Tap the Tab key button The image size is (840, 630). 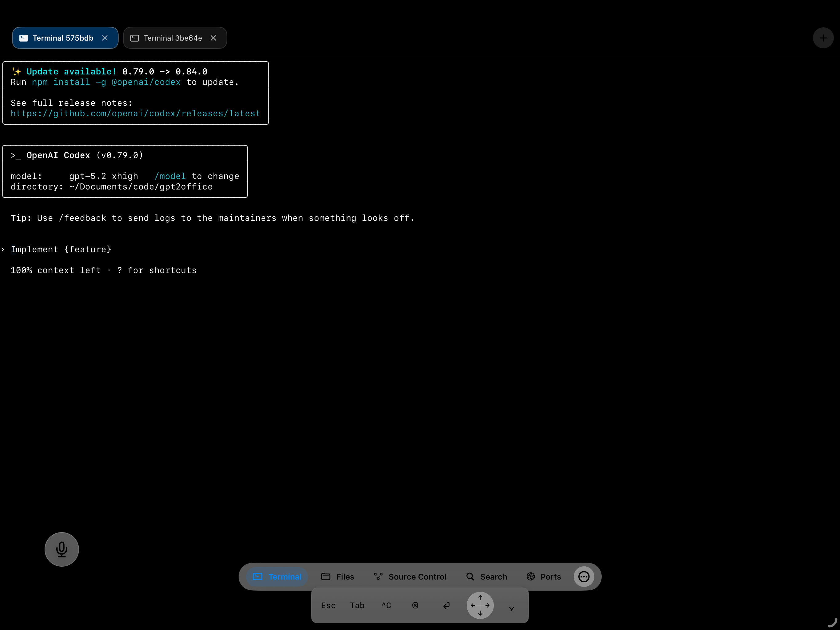click(357, 605)
